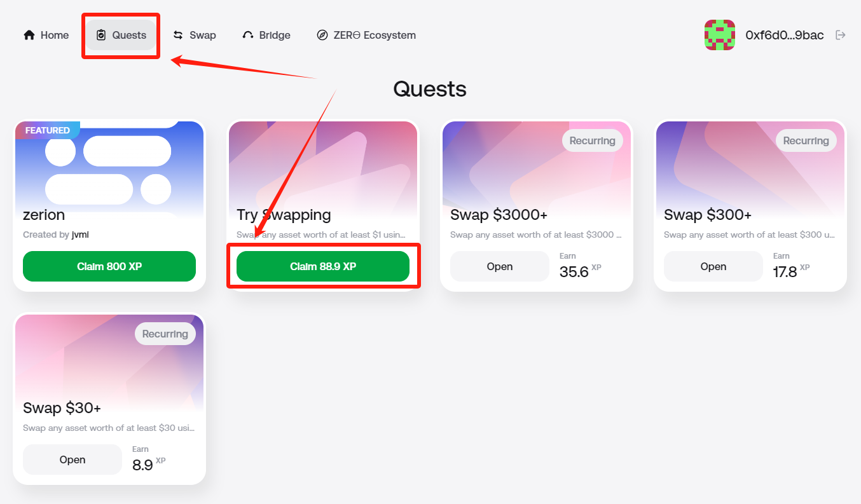Screen dimensions: 861x504
Task: Click the logout icon next to wallet address
Action: pos(841,35)
